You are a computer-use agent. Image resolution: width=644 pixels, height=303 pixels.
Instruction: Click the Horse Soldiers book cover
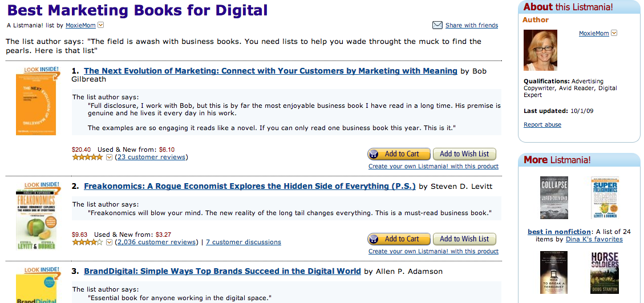605,272
